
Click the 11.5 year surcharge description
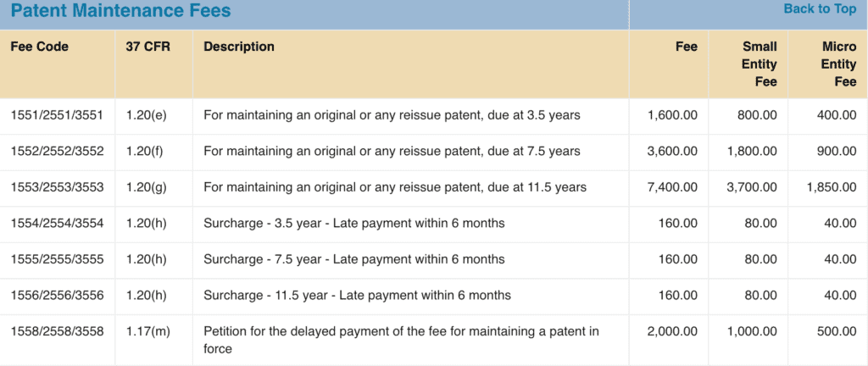pos(357,295)
